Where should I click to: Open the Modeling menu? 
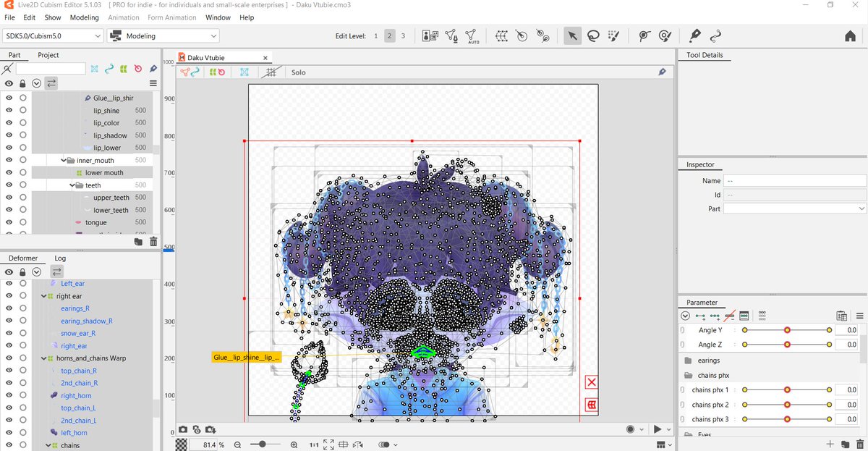[x=85, y=17]
